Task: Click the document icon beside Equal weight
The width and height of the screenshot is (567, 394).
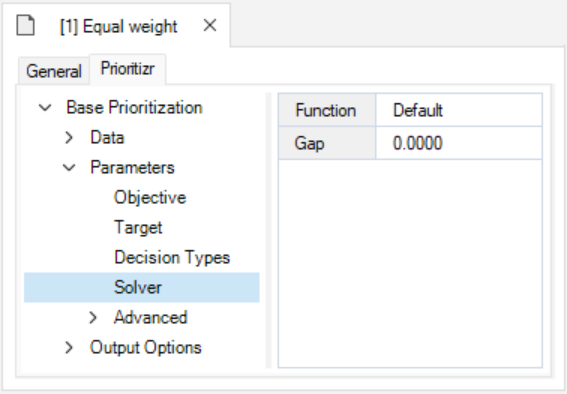Action: [x=26, y=26]
